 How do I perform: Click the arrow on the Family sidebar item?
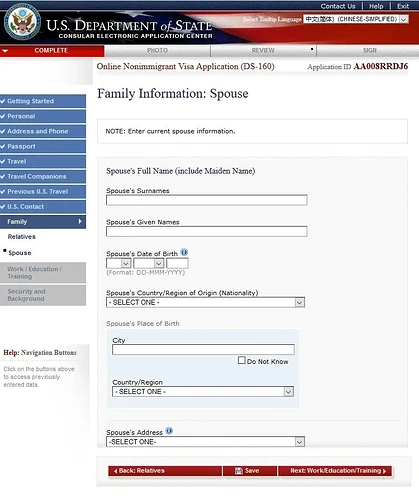coord(80,221)
